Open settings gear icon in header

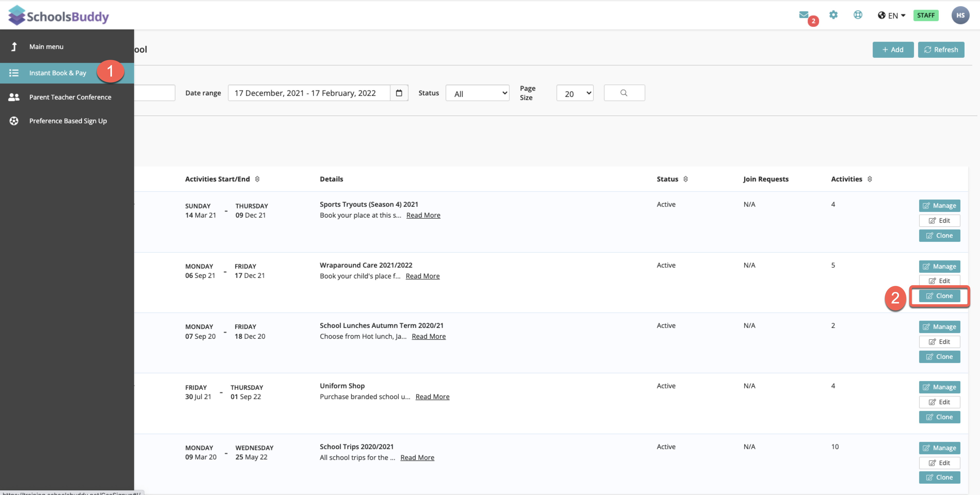[x=833, y=15]
